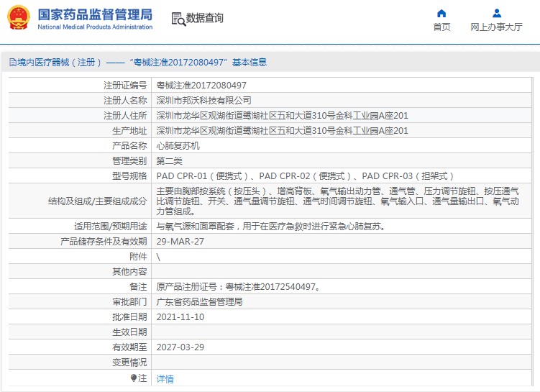The image size is (540, 392).
Task: Open the 详情 details link
Action: coord(165,378)
